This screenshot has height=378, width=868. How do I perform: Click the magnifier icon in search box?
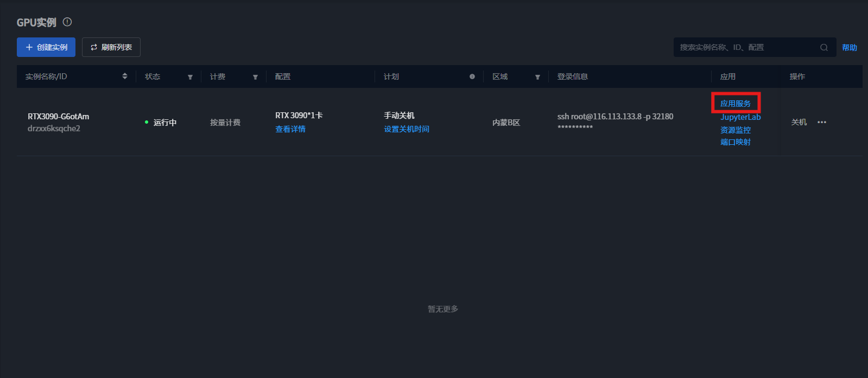pyautogui.click(x=823, y=48)
